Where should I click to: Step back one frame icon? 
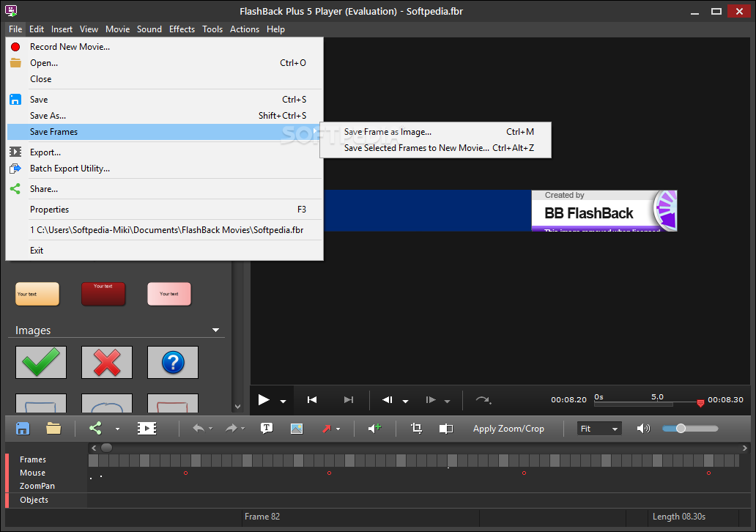tap(388, 400)
